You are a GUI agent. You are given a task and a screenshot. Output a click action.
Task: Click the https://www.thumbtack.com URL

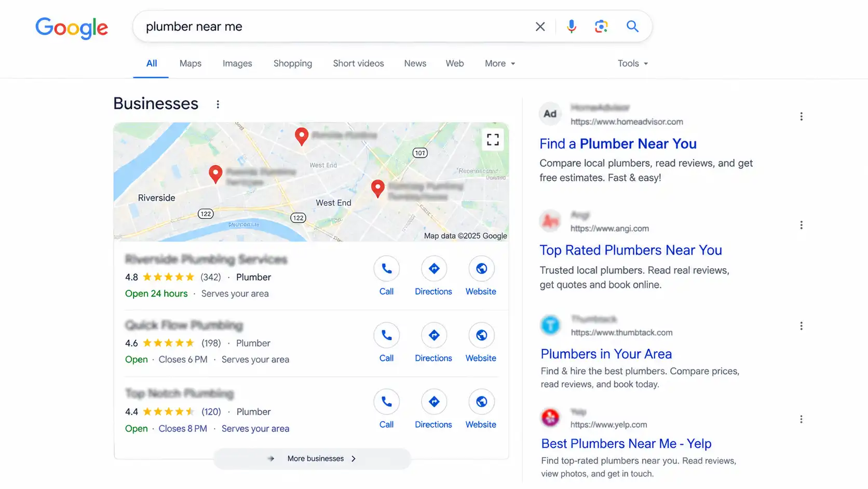(621, 333)
